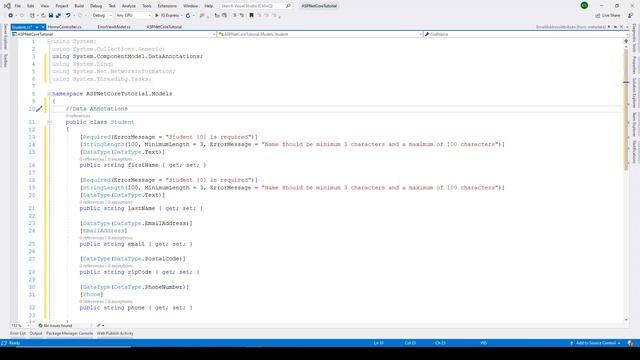Switch to the ErrorViewModel.cs tab

click(x=114, y=27)
